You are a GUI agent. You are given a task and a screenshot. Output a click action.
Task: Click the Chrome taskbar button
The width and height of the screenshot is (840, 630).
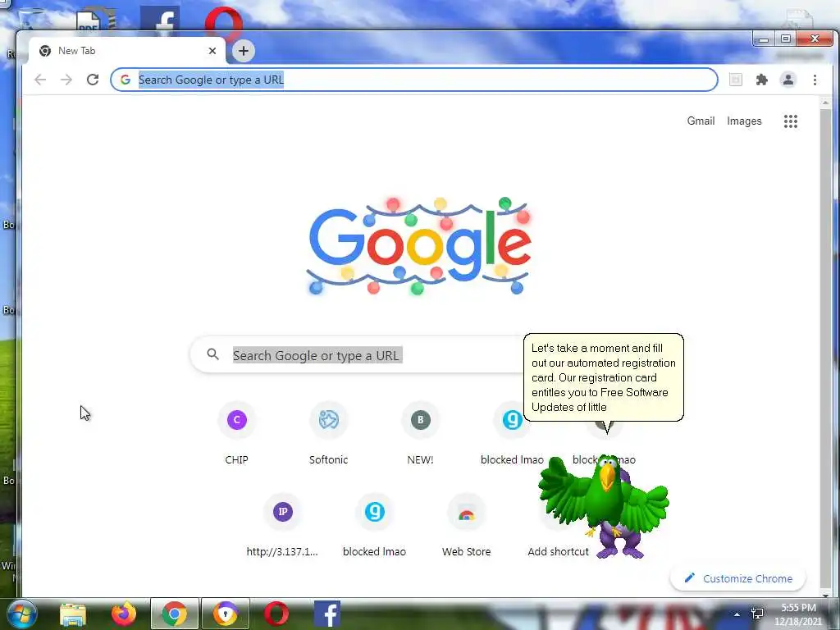[175, 614]
